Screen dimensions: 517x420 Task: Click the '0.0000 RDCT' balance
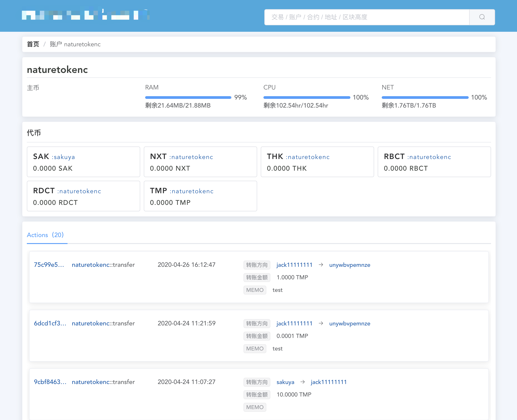click(55, 202)
